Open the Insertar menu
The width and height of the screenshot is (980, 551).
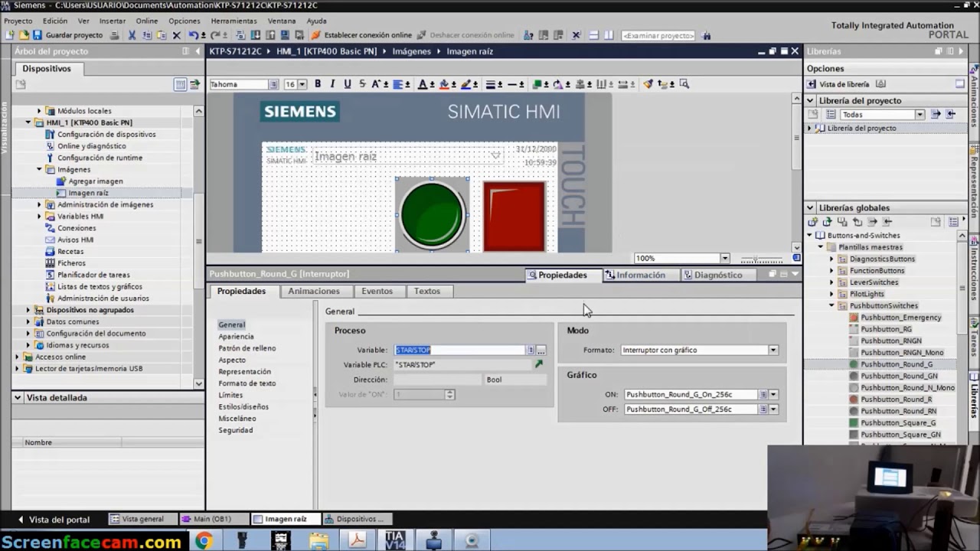click(x=113, y=21)
